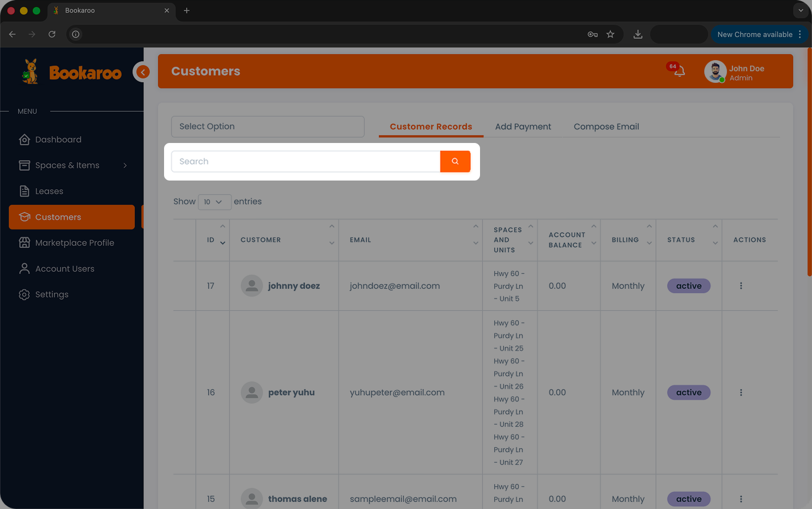This screenshot has height=509, width=812.
Task: Open the Leases section
Action: 49,191
